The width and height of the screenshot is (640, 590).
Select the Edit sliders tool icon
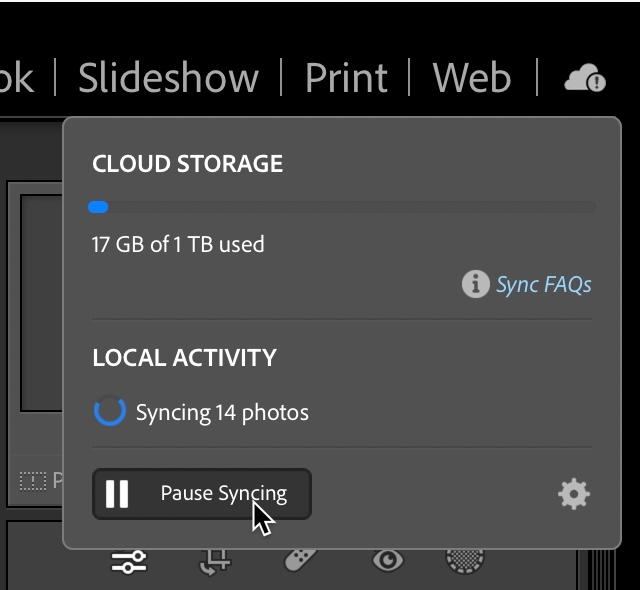(x=129, y=561)
